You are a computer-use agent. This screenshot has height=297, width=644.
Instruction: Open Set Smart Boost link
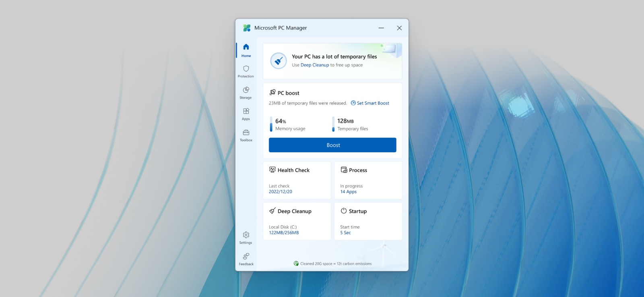(x=373, y=103)
